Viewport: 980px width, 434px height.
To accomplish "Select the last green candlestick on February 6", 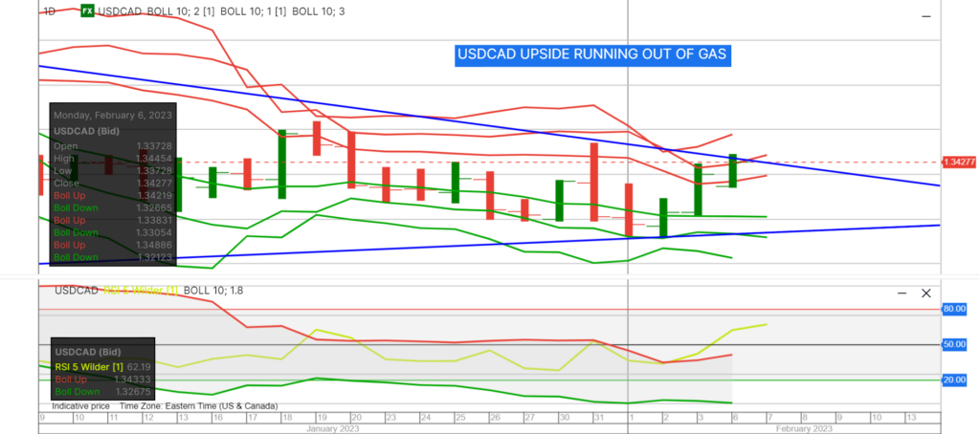I will pyautogui.click(x=732, y=170).
